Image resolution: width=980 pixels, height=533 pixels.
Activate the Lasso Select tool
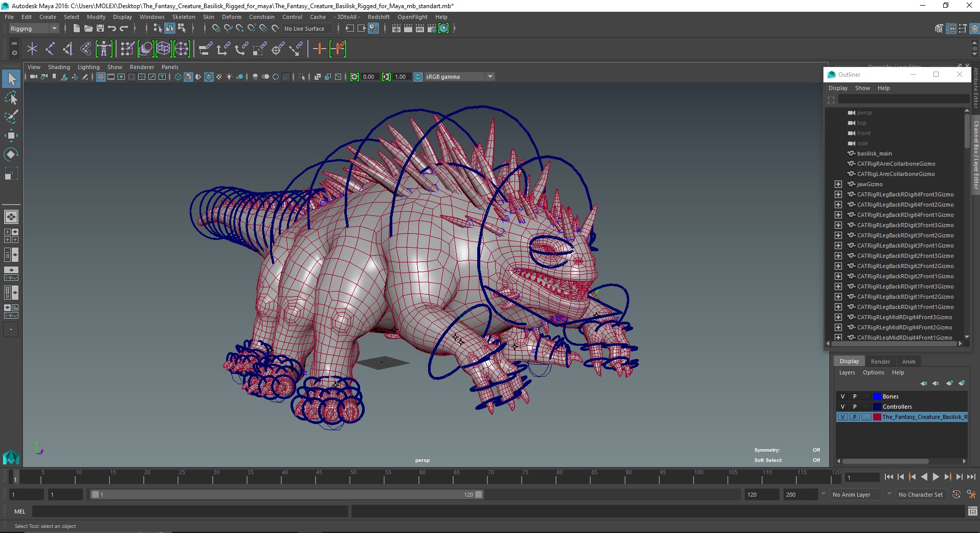click(11, 98)
